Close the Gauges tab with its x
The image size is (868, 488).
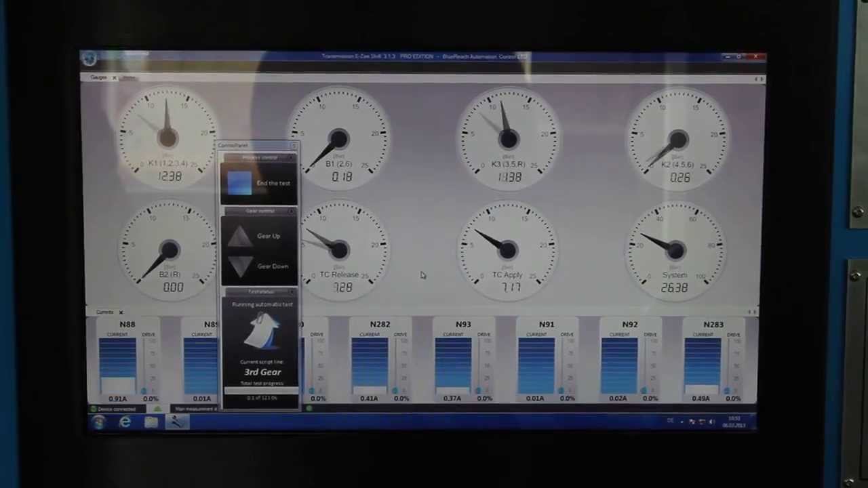pos(115,78)
